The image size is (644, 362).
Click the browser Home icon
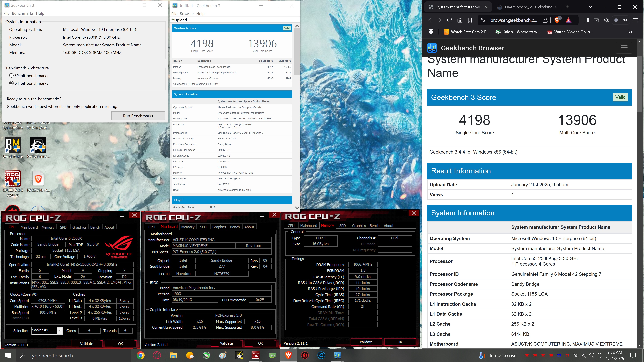pos(460,20)
